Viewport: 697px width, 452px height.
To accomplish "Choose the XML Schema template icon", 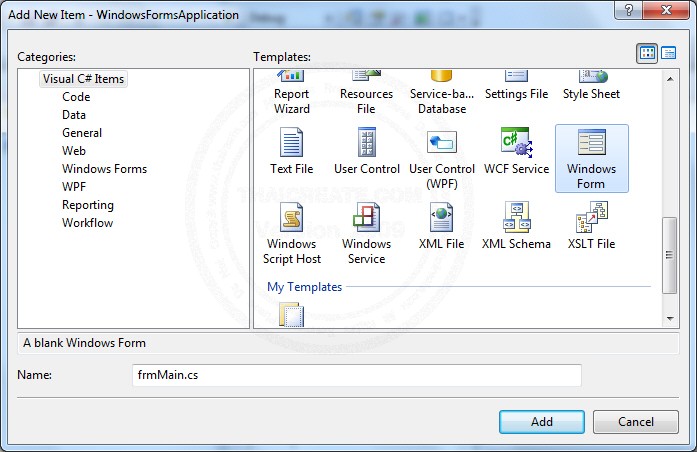I will 517,217.
